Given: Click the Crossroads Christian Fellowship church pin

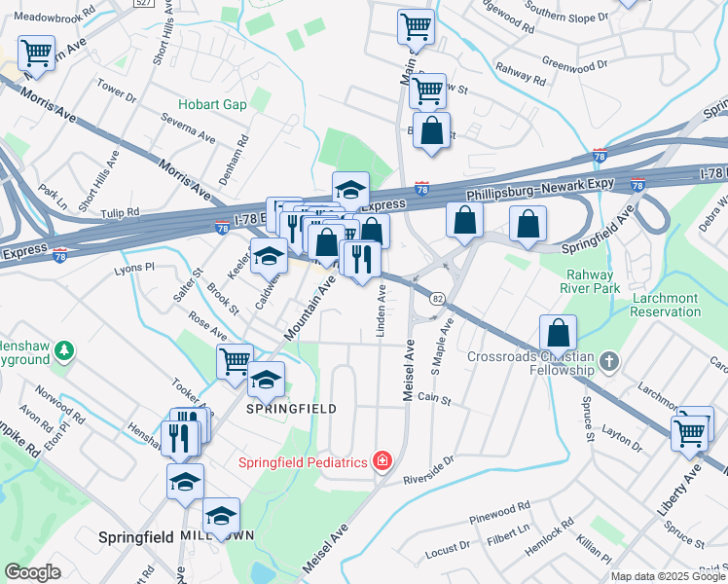Looking at the screenshot, I should 609,362.
